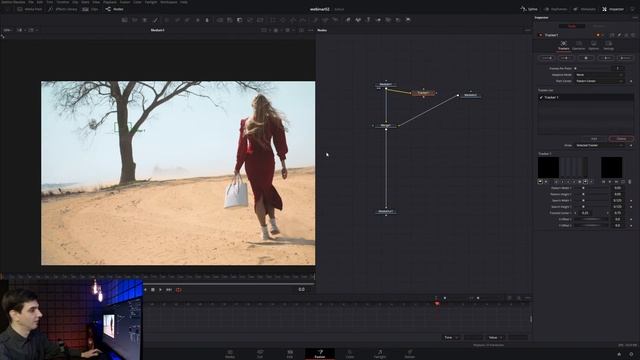Viewport: 640px width, 360px height.
Task: Add a Background node from toolbar
Action: (124, 20)
